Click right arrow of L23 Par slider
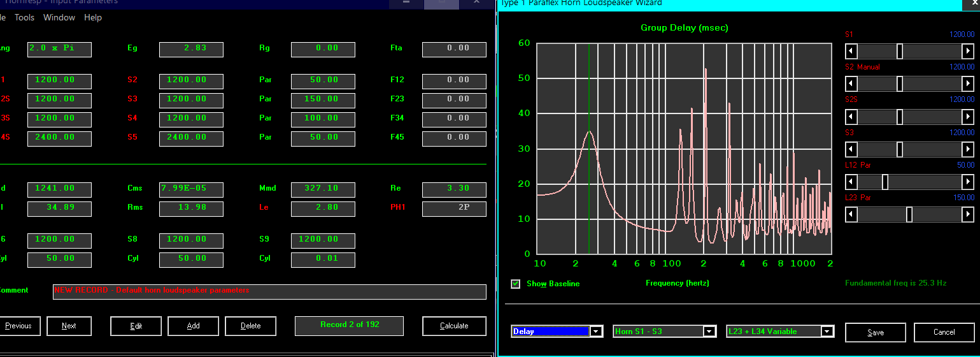The height and width of the screenshot is (357, 980). pyautogui.click(x=968, y=214)
